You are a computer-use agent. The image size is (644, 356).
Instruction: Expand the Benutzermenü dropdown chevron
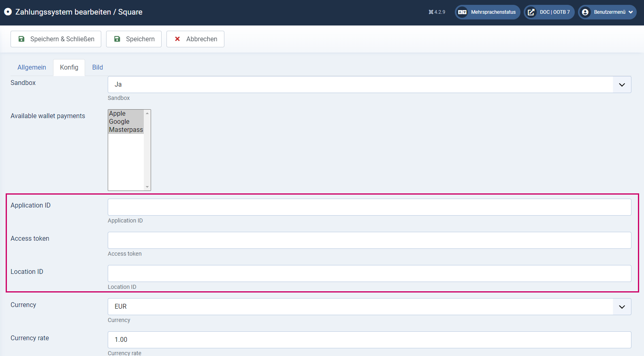tap(631, 12)
